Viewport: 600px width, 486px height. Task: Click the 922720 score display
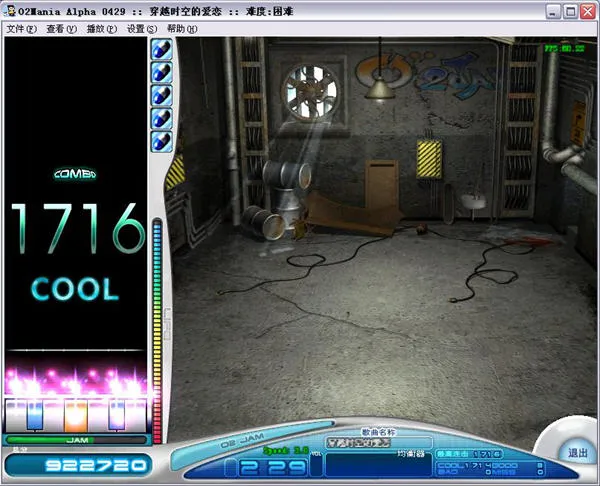click(x=77, y=465)
